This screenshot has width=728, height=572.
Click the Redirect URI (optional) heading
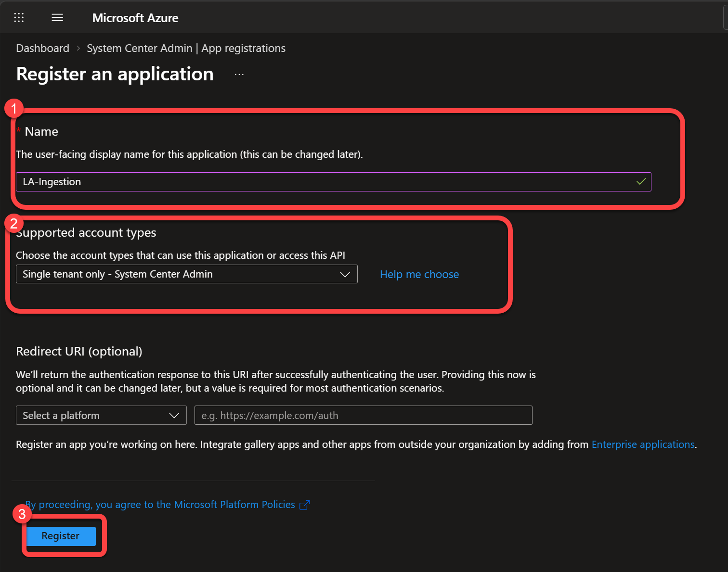click(79, 352)
